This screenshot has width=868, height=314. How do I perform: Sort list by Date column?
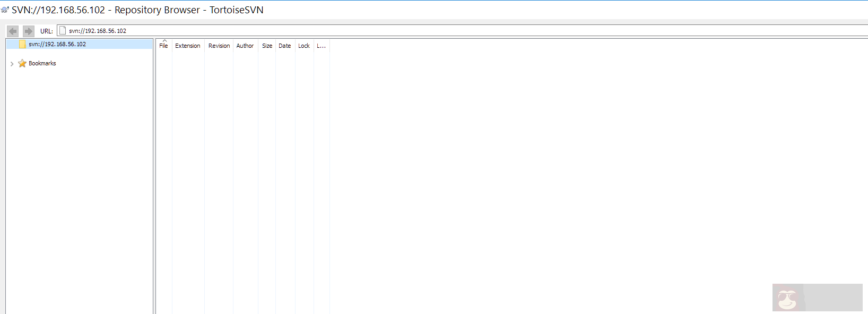(x=285, y=46)
